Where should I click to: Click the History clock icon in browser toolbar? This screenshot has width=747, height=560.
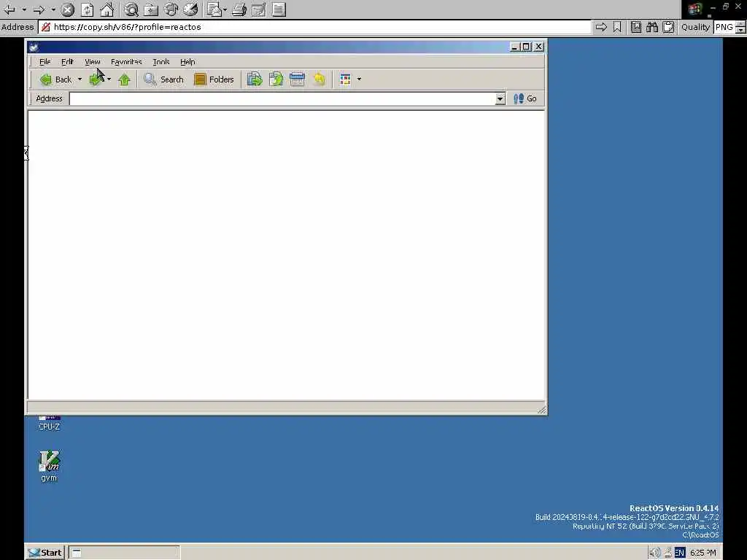pos(190,9)
